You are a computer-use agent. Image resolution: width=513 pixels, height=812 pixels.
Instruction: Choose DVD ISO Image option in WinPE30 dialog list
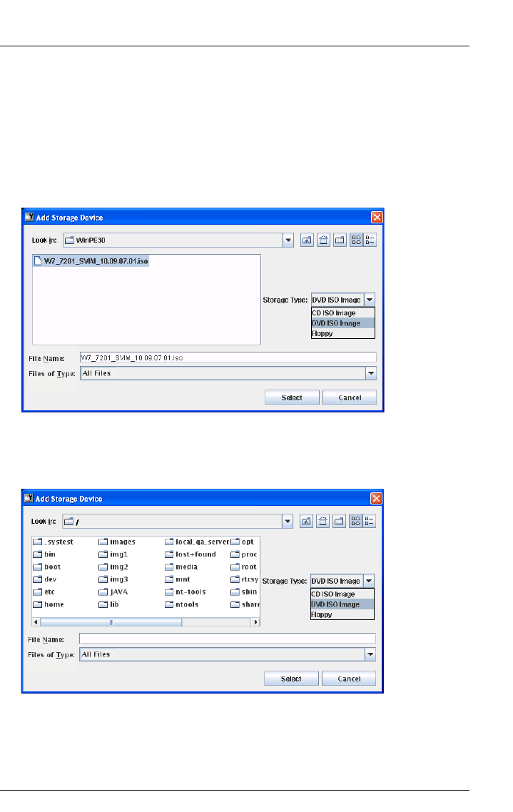pyautogui.click(x=342, y=323)
